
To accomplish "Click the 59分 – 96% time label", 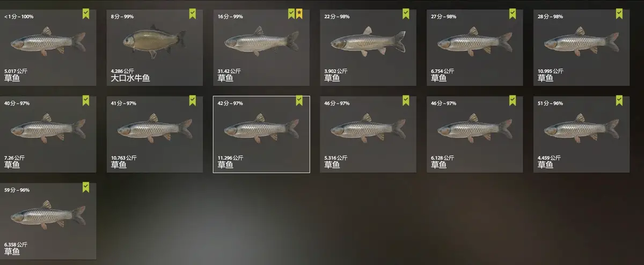I will coord(17,190).
